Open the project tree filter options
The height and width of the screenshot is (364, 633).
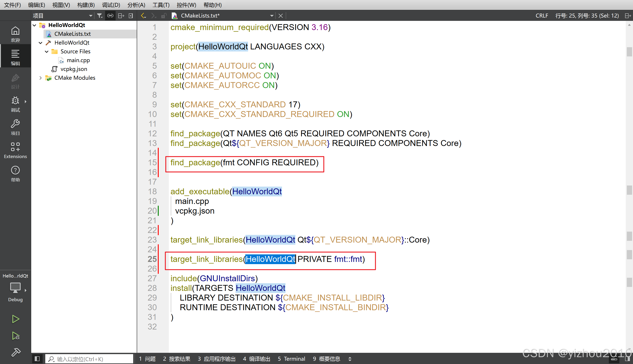[100, 16]
